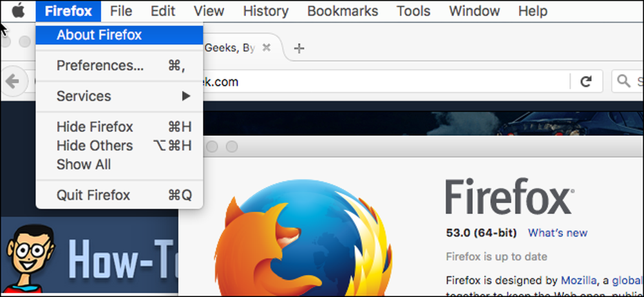Minimize the About Firefox dialog window

(212, 147)
